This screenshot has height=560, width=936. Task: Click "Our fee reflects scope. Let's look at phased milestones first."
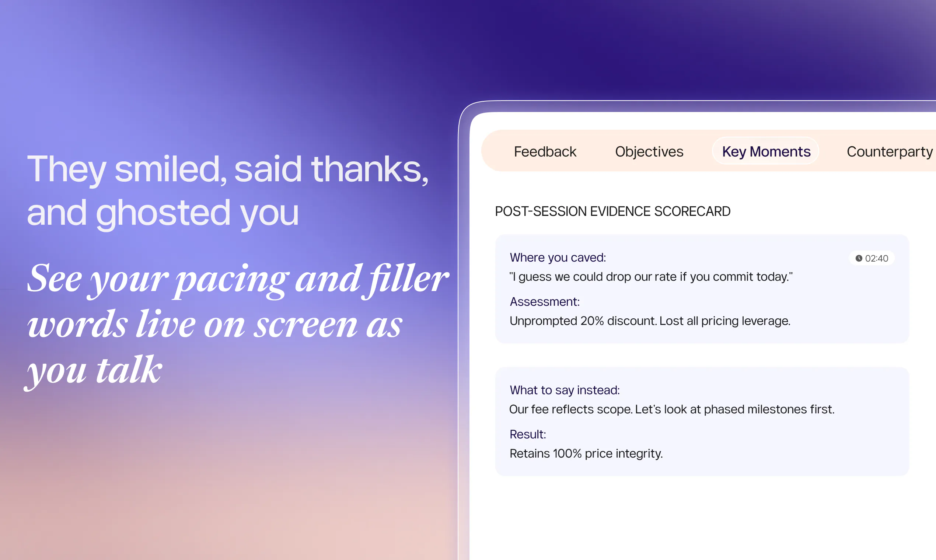[672, 409]
